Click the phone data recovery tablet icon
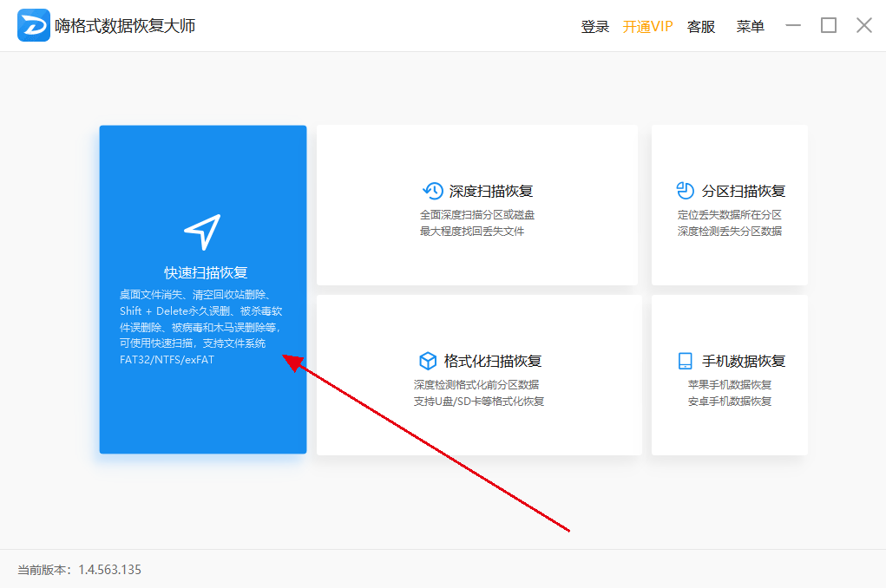 click(685, 361)
